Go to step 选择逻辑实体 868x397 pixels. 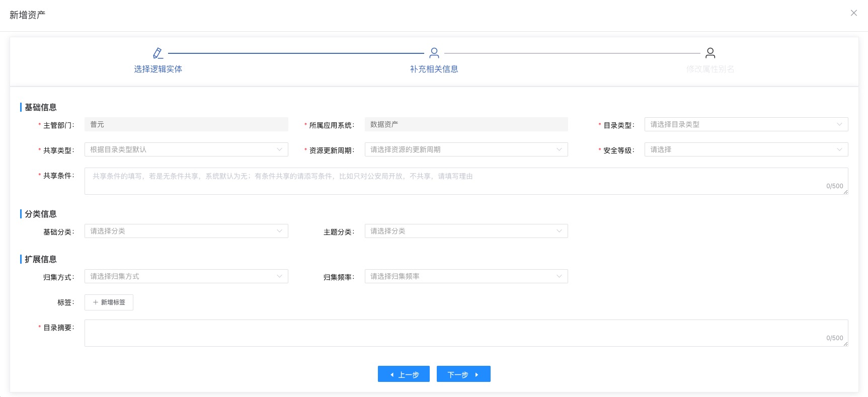click(158, 69)
